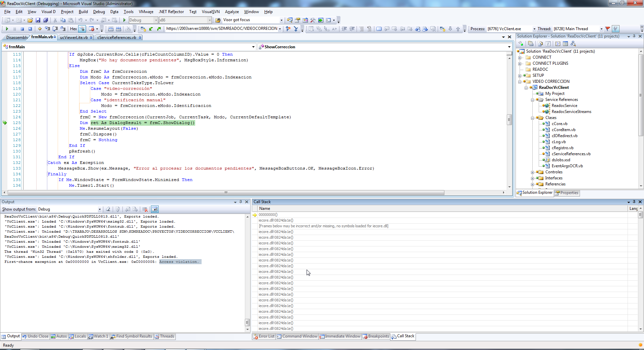This screenshot has width=644, height=350.
Task: Click the Open File folder icon
Action: tap(30, 20)
